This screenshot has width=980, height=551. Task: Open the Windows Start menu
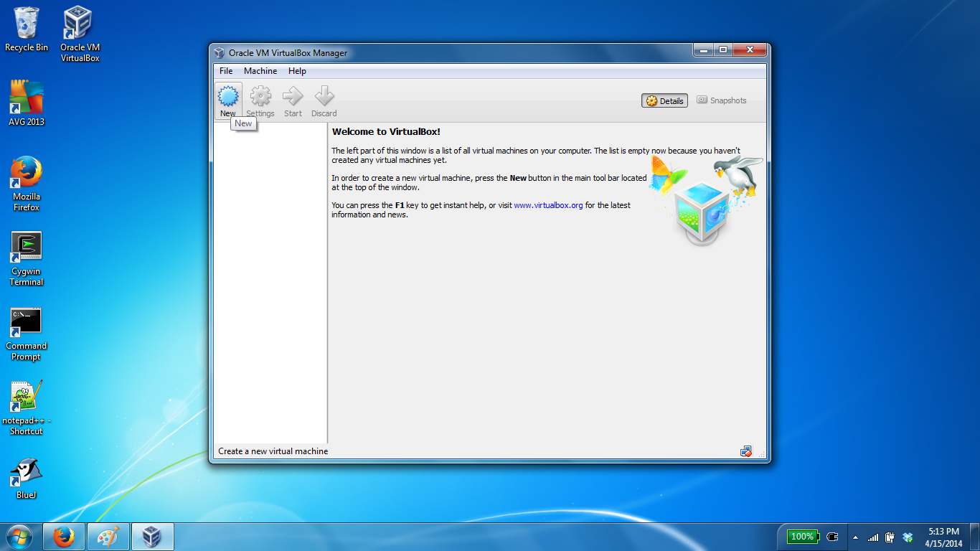tap(19, 537)
